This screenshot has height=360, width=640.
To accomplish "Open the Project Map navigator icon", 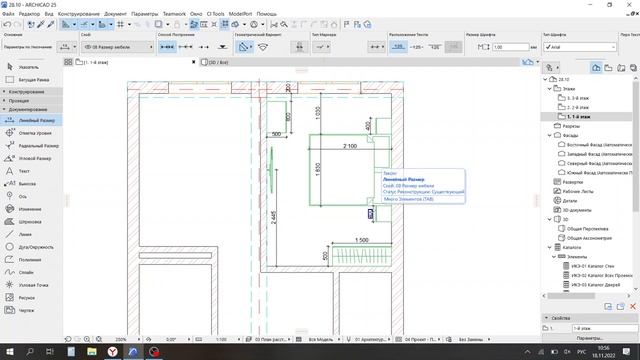I will pos(596,68).
